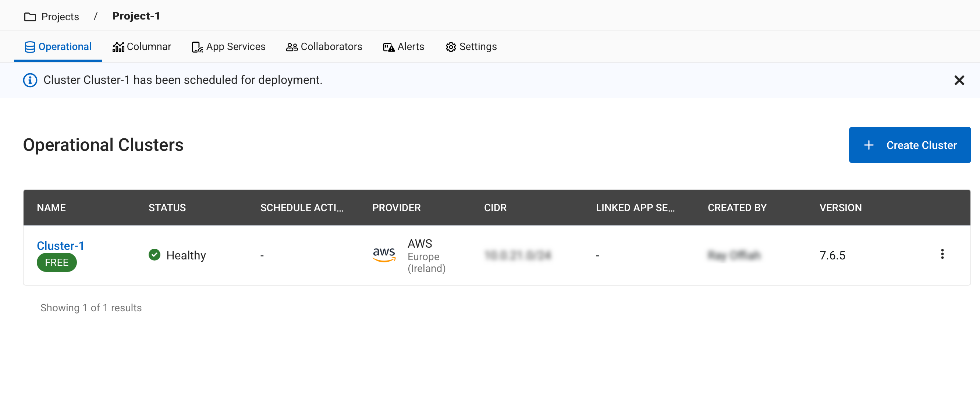The image size is (980, 393).
Task: Go to Projects breadcrumb link
Action: 60,17
